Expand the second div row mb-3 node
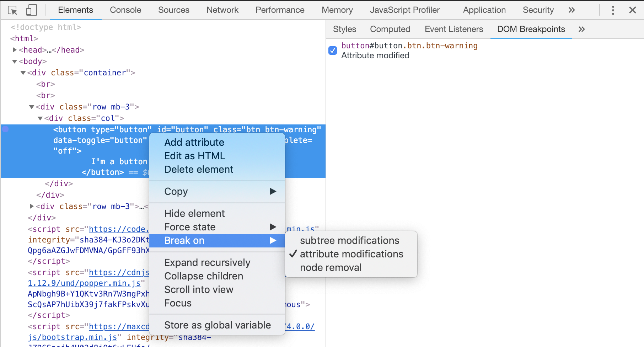Viewport: 644px width, 347px height. (32, 206)
